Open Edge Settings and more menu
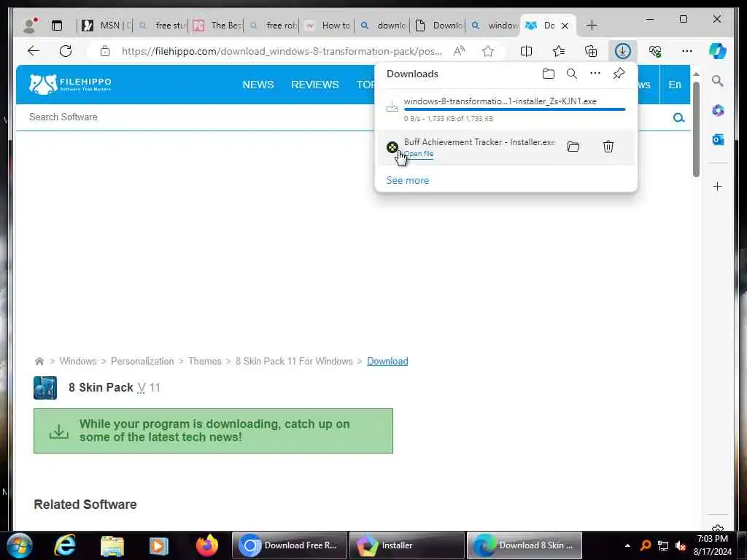The width and height of the screenshot is (747, 560). pos(686,51)
